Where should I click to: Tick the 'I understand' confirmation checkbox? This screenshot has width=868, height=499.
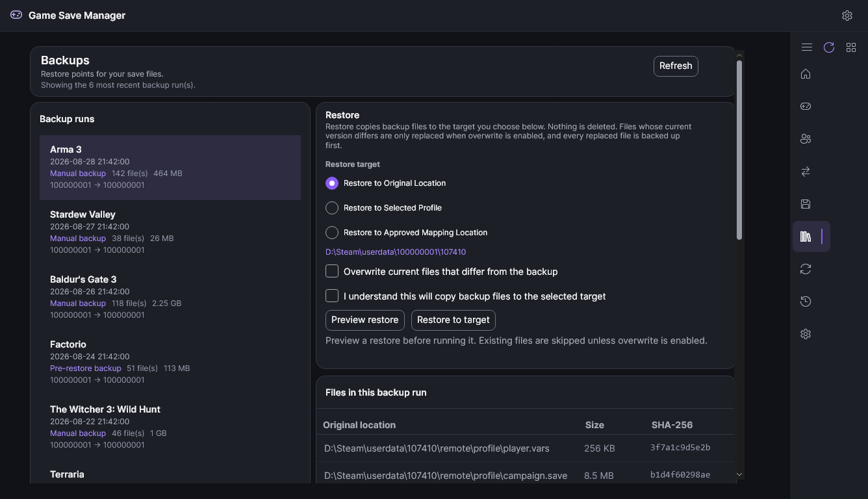(332, 296)
